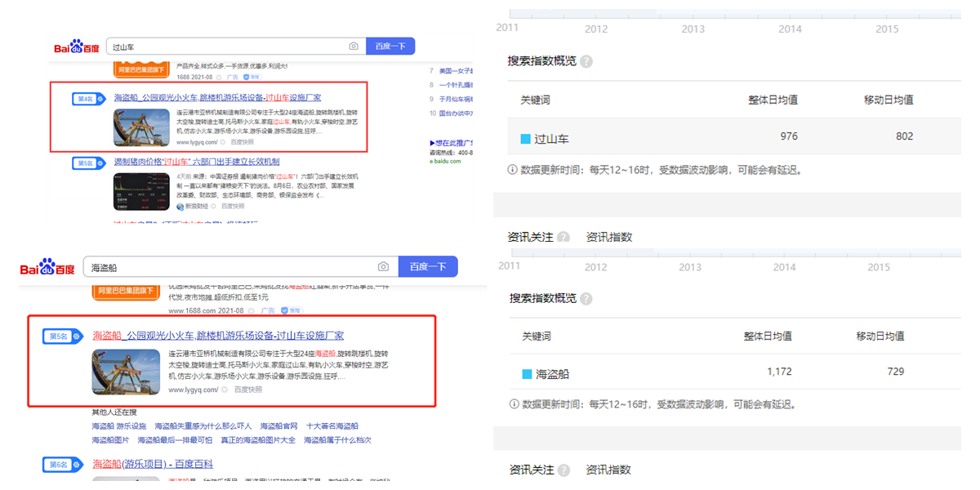
Task: Open the 第4名 result titled 海盗船_公园观光小火车
Action: click(217, 98)
